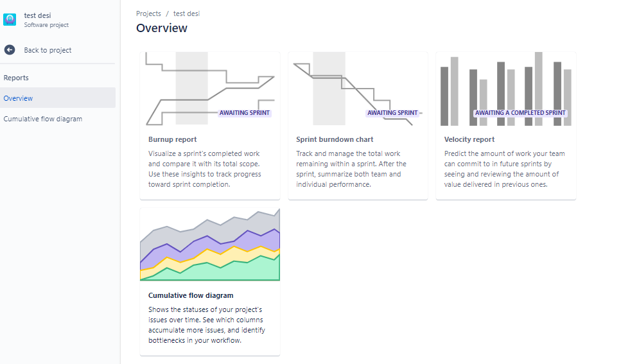Click the test desi breadcrumb link
The width and height of the screenshot is (639, 364).
click(x=187, y=13)
